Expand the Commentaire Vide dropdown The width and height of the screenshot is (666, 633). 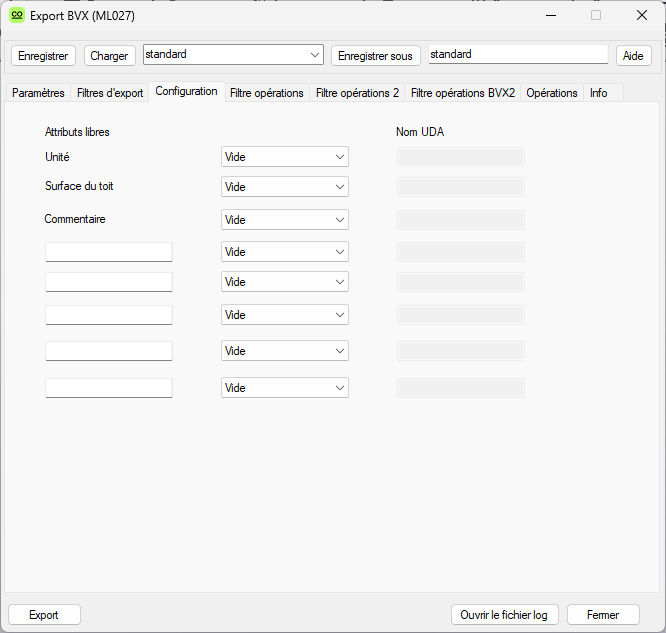[285, 220]
